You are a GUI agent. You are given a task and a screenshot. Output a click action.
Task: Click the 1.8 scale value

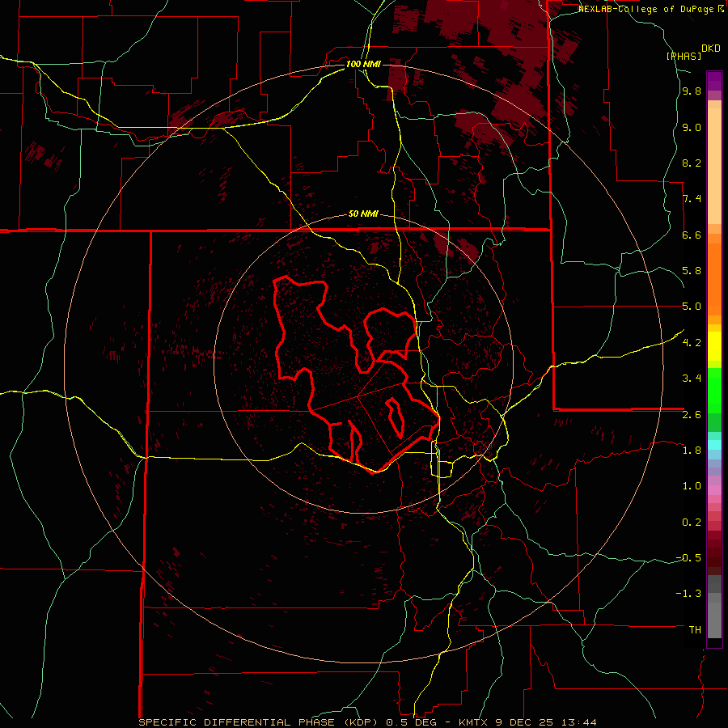[692, 450]
